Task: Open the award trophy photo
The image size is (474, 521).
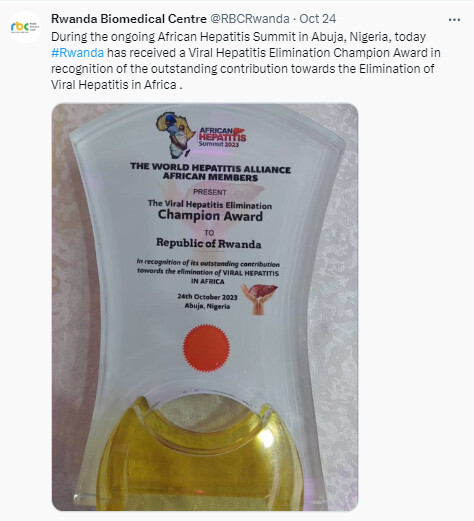Action: pos(205,307)
